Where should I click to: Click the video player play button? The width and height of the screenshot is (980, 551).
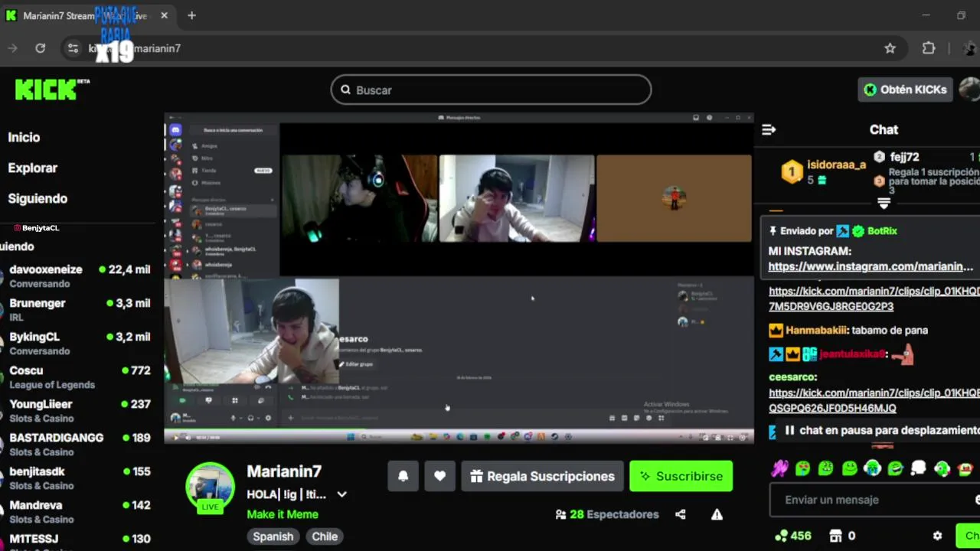176,437
